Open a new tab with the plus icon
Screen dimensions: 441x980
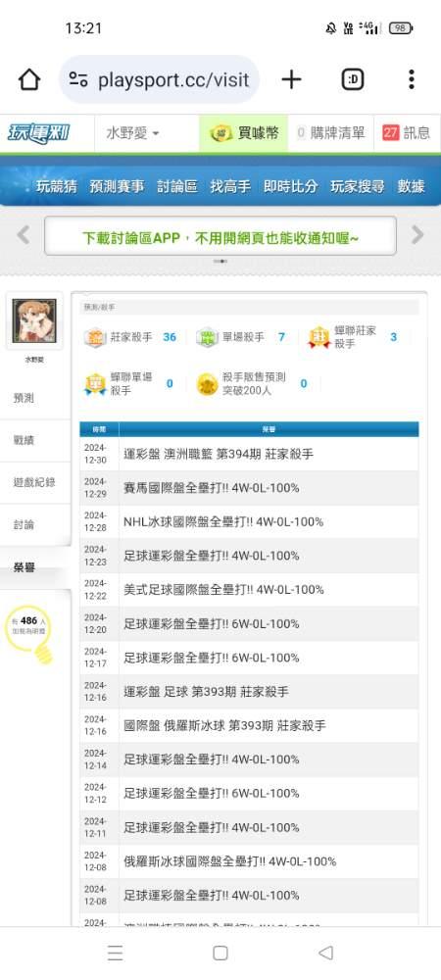coord(291,79)
